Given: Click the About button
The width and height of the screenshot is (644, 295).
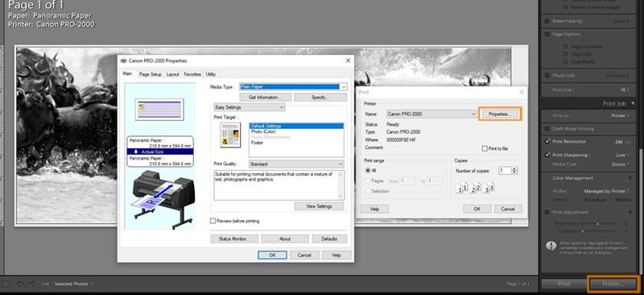Looking at the screenshot, I should tap(285, 239).
